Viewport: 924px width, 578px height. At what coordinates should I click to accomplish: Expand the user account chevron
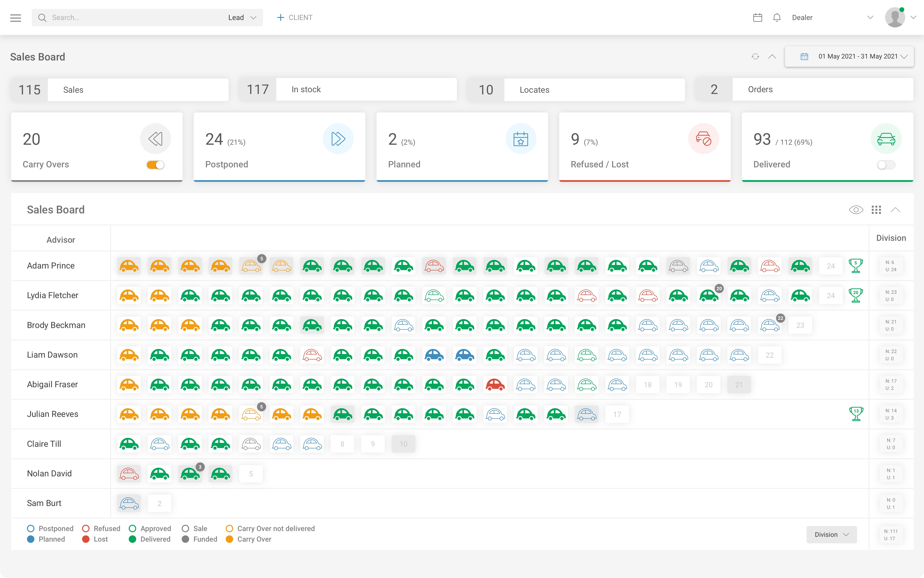pyautogui.click(x=913, y=18)
